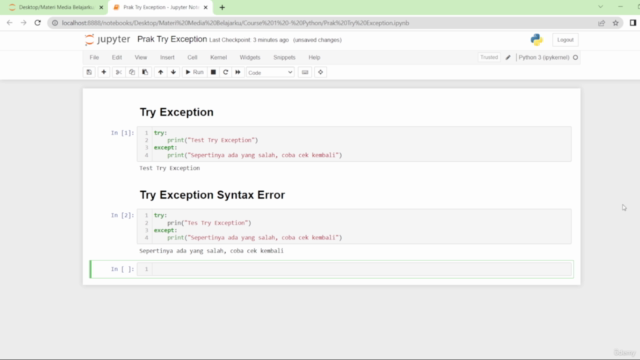Image resolution: width=640 pixels, height=360 pixels.
Task: Click output Sepertinya ada yang salah
Action: [211, 251]
